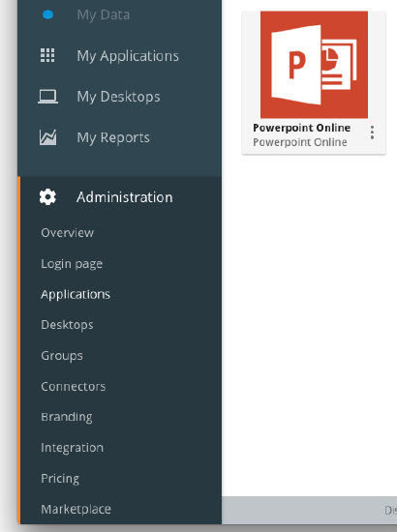Image resolution: width=397 pixels, height=532 pixels.
Task: Open My Data in sidebar
Action: [104, 15]
